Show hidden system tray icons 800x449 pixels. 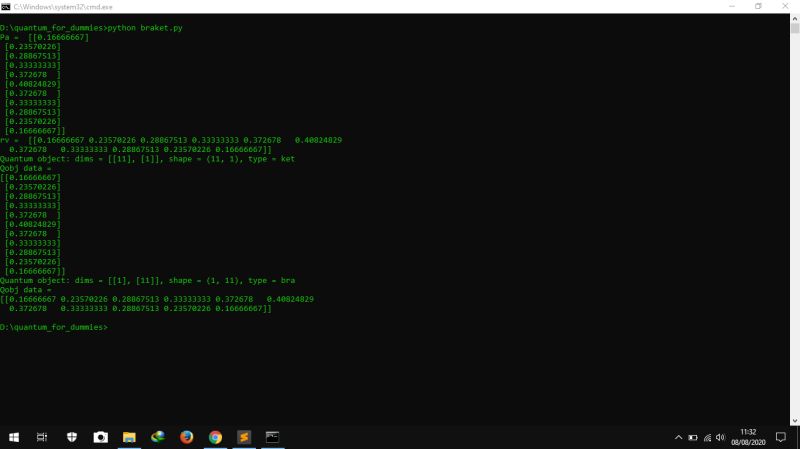tap(678, 437)
